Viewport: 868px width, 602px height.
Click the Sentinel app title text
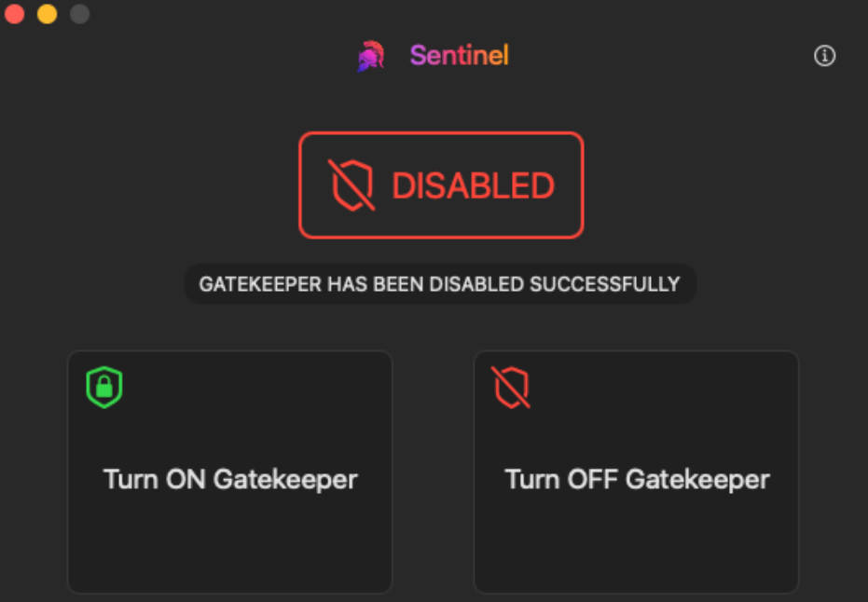click(x=459, y=56)
